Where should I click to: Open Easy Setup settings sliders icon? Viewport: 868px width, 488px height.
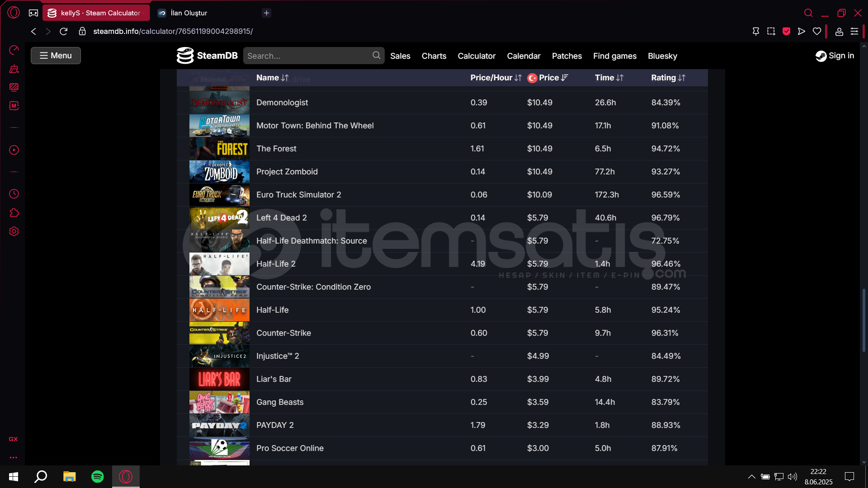pos(854,31)
